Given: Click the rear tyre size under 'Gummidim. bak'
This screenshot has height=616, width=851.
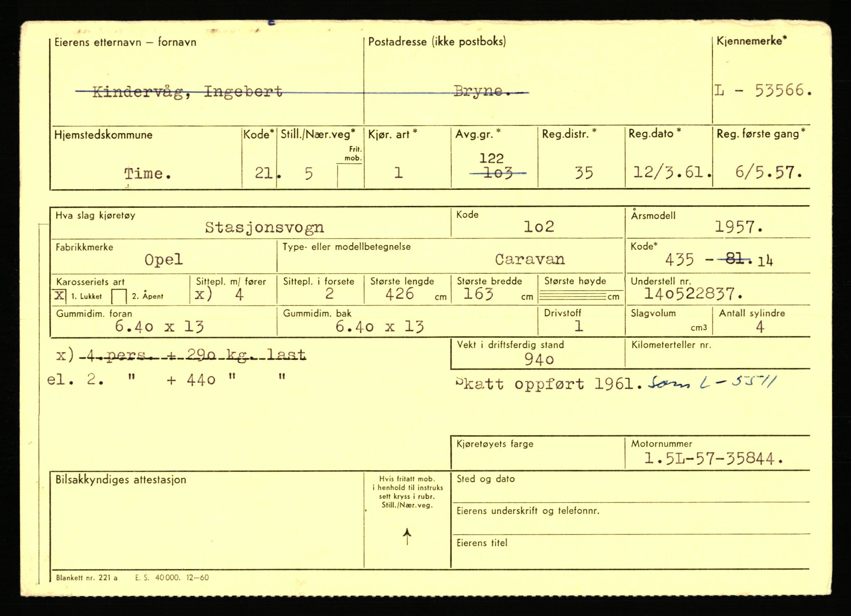Looking at the screenshot, I should [x=379, y=327].
